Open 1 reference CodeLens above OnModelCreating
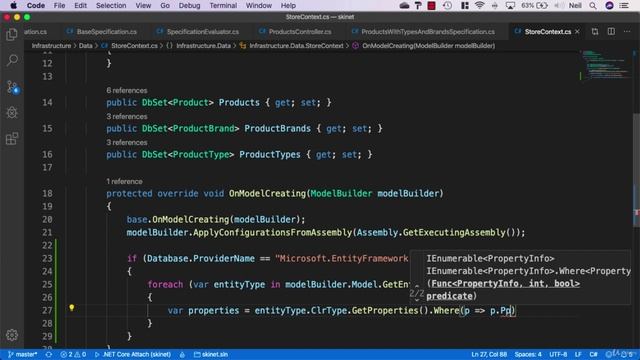 124,181
